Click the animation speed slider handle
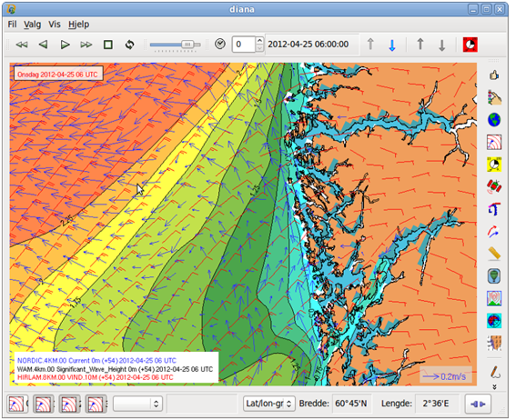The height and width of the screenshot is (420, 510). (188, 45)
